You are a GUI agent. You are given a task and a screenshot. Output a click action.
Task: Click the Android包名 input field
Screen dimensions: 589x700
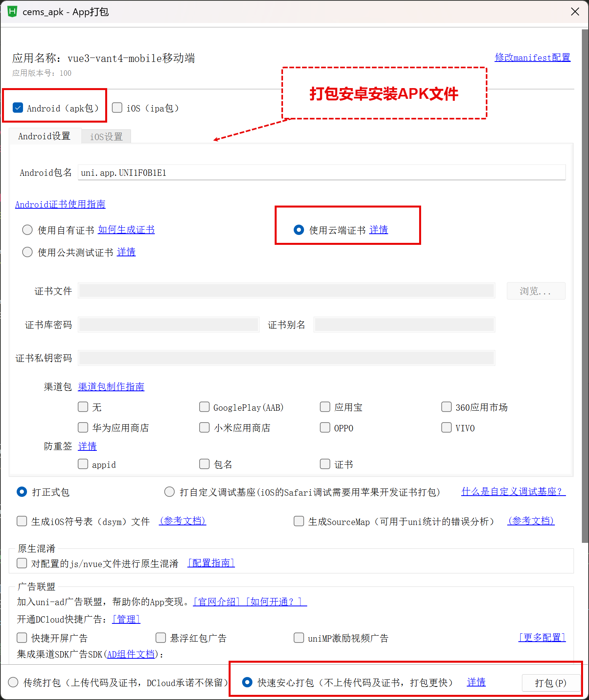pos(321,173)
